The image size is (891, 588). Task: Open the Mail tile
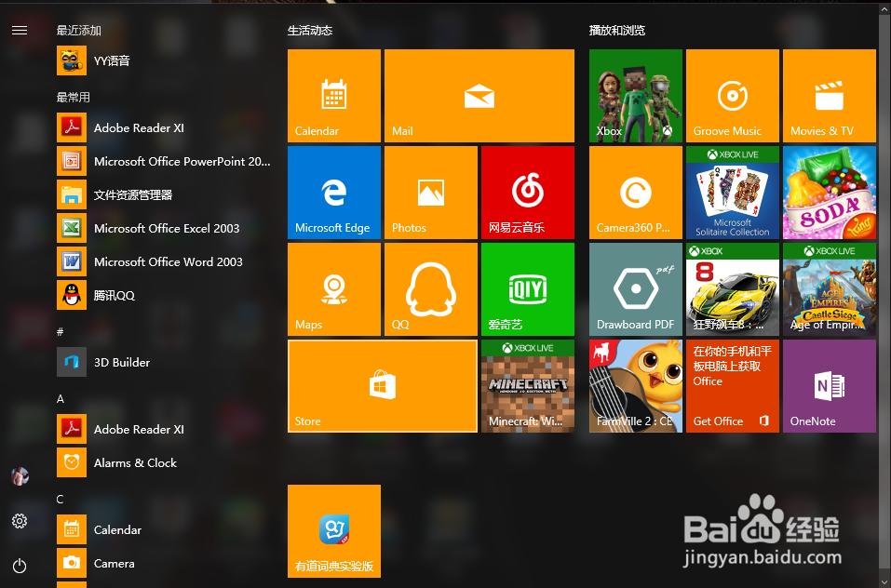(x=479, y=95)
